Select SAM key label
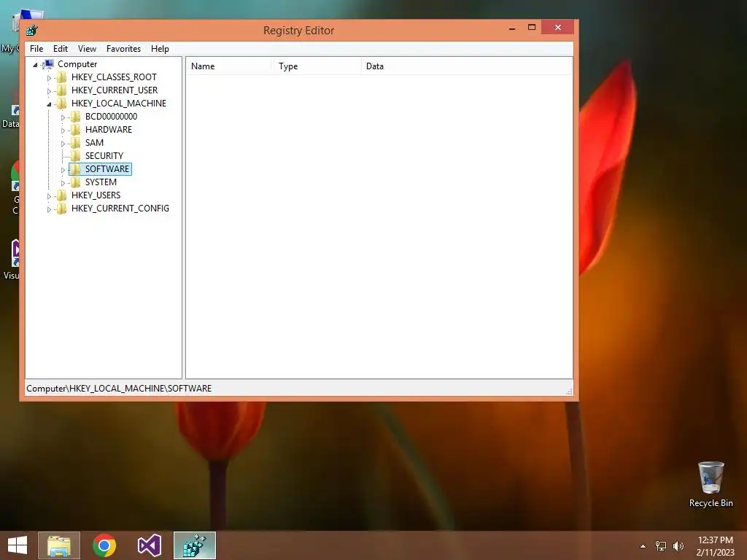747x560 pixels. pos(94,143)
